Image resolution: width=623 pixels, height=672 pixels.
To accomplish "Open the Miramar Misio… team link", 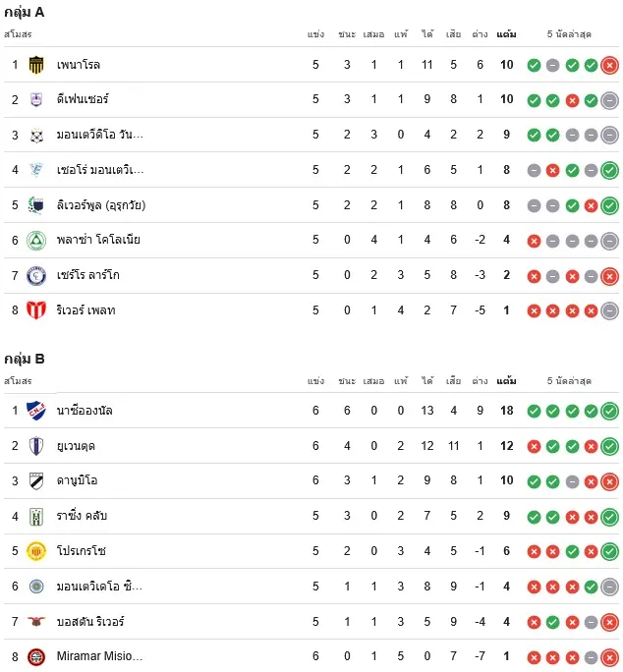I will 99,656.
